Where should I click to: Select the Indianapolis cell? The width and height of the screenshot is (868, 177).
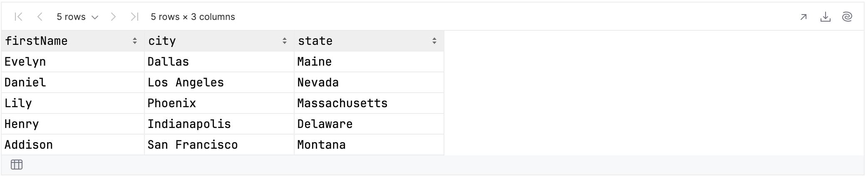(219, 124)
